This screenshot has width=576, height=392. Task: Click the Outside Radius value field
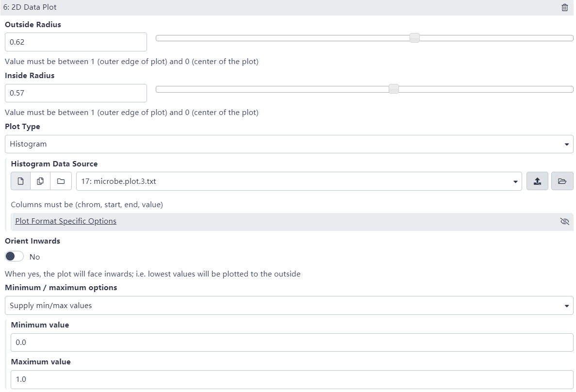click(76, 42)
